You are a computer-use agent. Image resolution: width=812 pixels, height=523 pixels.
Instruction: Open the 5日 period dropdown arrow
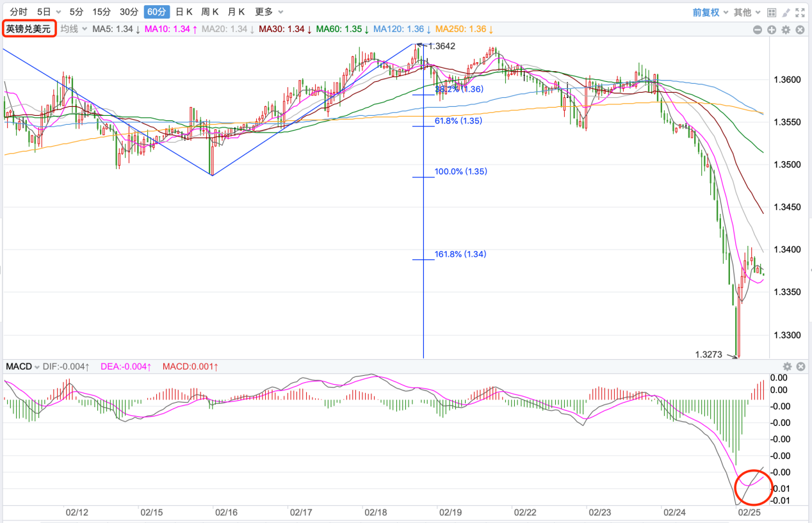click(59, 12)
